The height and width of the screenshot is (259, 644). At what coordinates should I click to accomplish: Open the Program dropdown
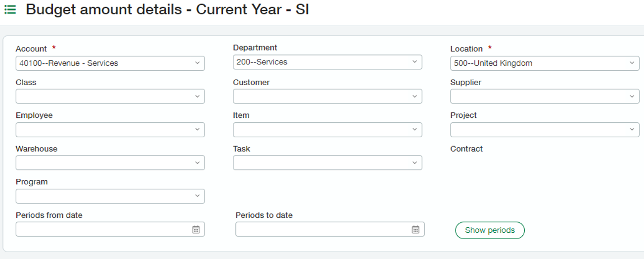(110, 196)
